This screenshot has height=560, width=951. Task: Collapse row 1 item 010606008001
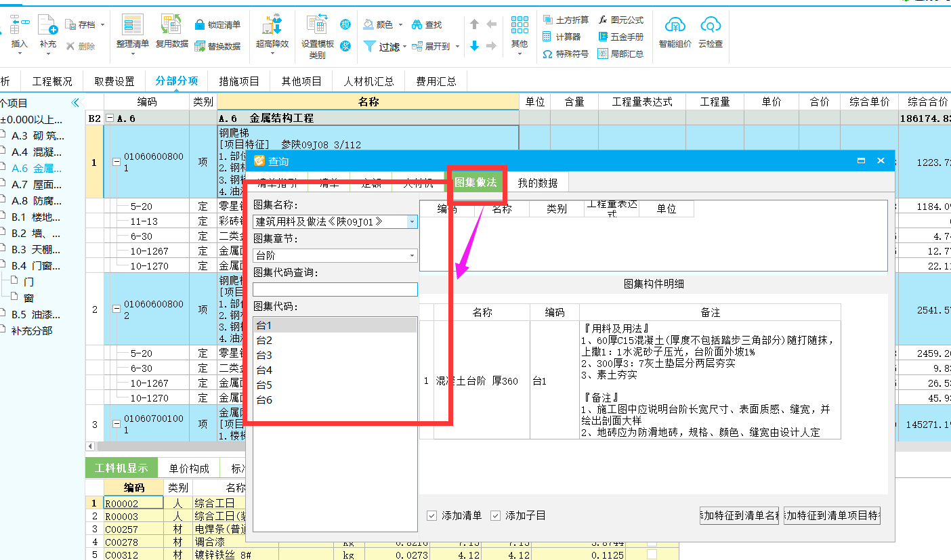pos(115,162)
